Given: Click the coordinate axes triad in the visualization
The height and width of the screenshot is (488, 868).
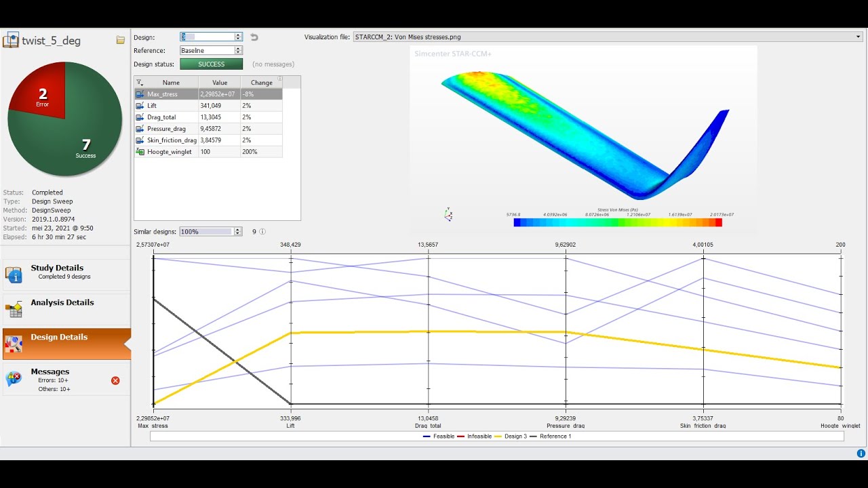Looking at the screenshot, I should point(448,215).
